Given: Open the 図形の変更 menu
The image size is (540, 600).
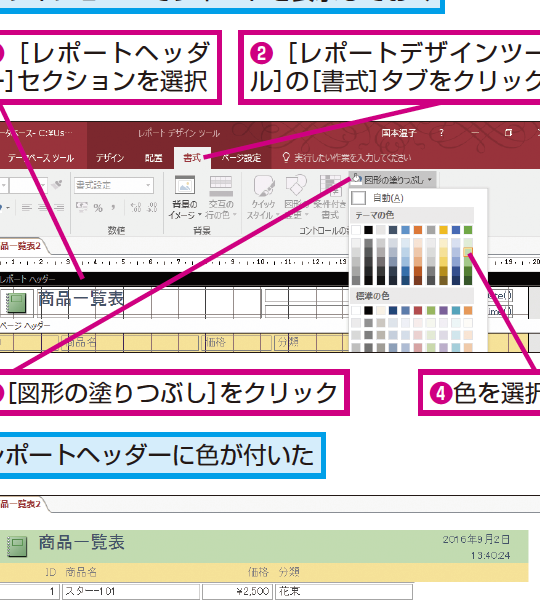Looking at the screenshot, I should (295, 197).
